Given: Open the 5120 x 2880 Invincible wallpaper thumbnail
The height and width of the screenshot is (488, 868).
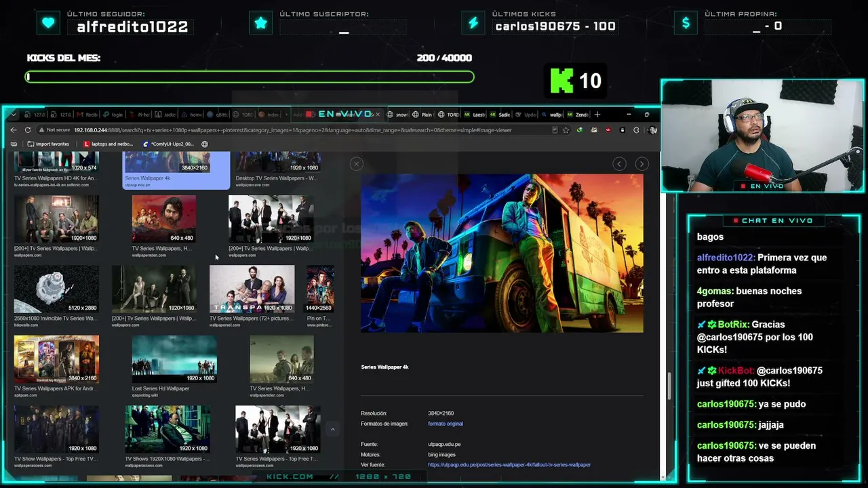Looking at the screenshot, I should click(x=56, y=289).
